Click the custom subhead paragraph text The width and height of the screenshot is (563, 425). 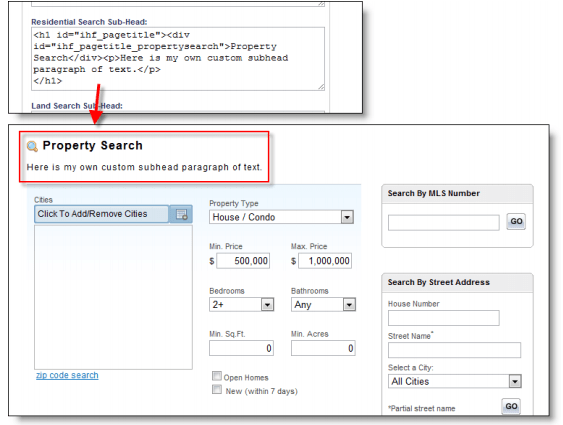(x=144, y=167)
